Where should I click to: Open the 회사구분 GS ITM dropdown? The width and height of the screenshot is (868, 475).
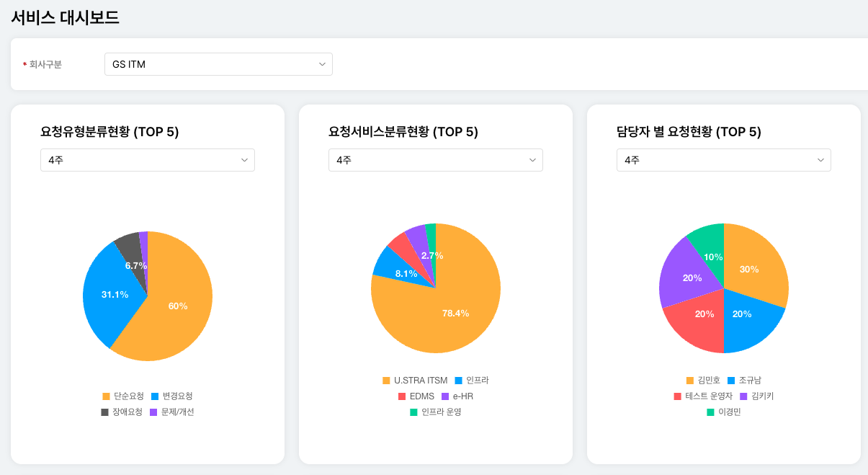[218, 64]
